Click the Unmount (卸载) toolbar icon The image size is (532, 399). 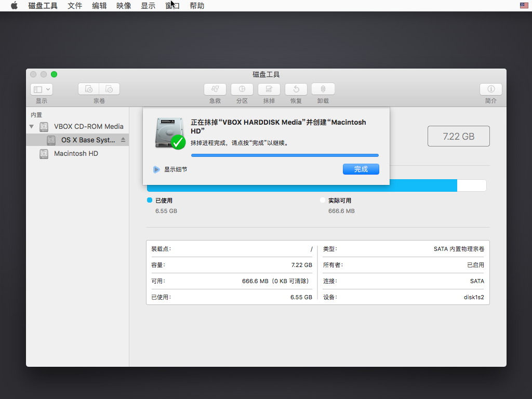(323, 89)
